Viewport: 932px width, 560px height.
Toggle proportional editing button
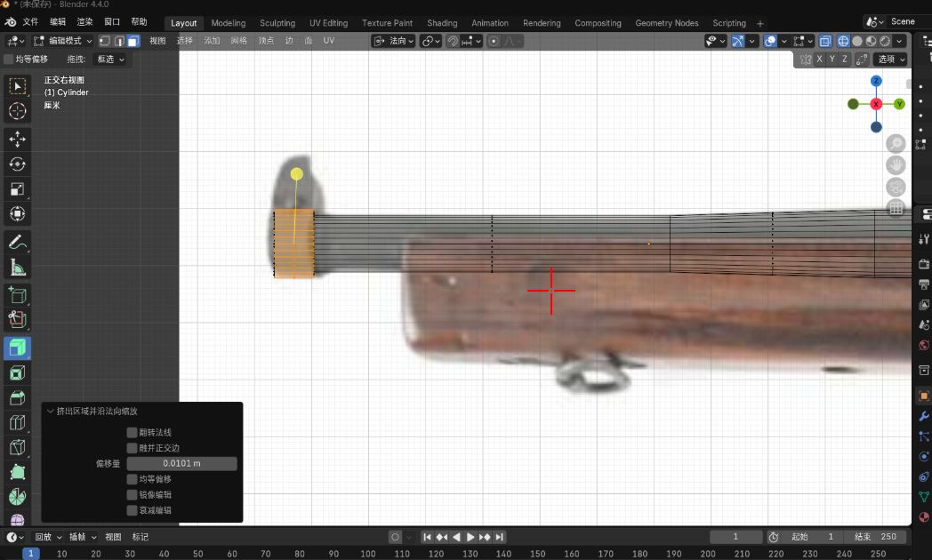point(494,41)
